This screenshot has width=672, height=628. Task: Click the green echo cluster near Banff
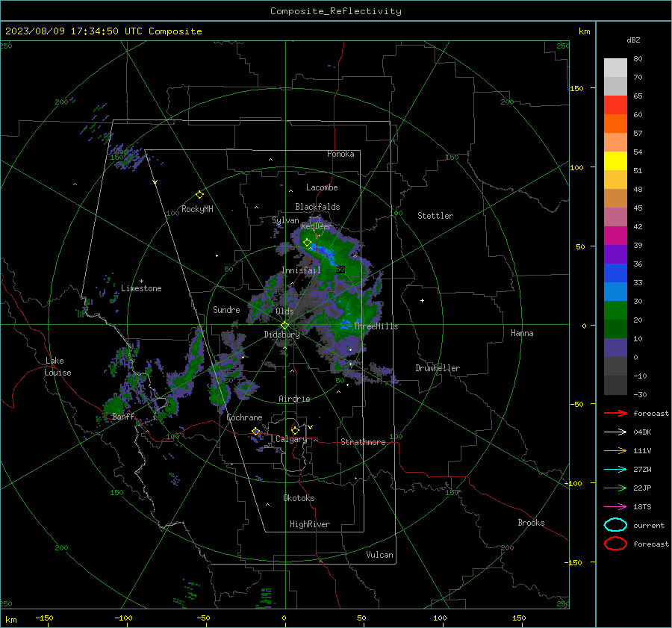pyautogui.click(x=114, y=405)
